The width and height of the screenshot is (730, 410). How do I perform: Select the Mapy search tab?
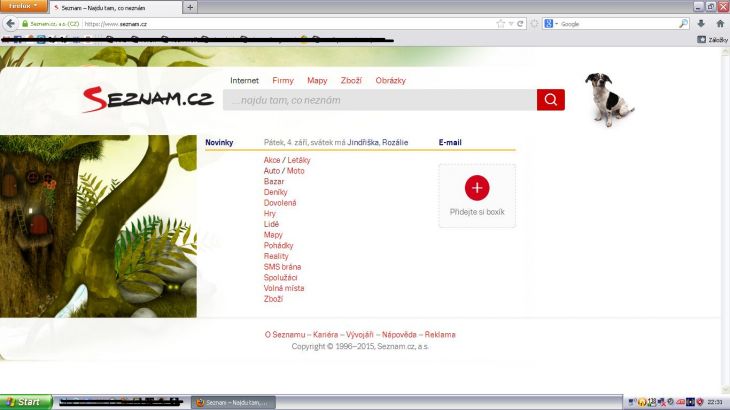317,81
